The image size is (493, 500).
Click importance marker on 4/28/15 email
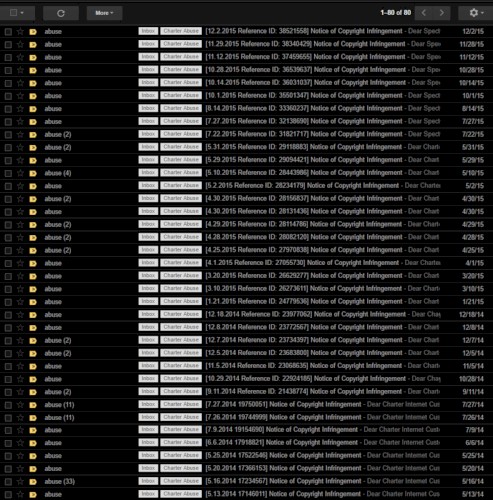[x=33, y=238]
